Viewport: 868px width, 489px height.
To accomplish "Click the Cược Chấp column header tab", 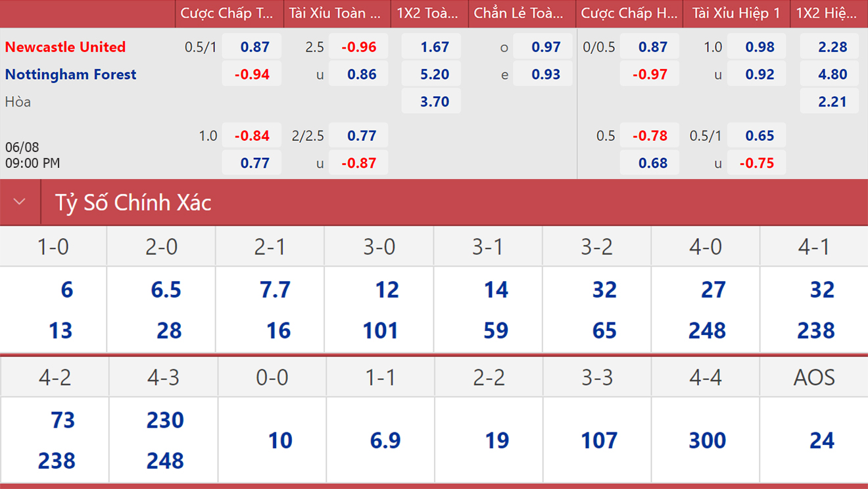I will (228, 13).
